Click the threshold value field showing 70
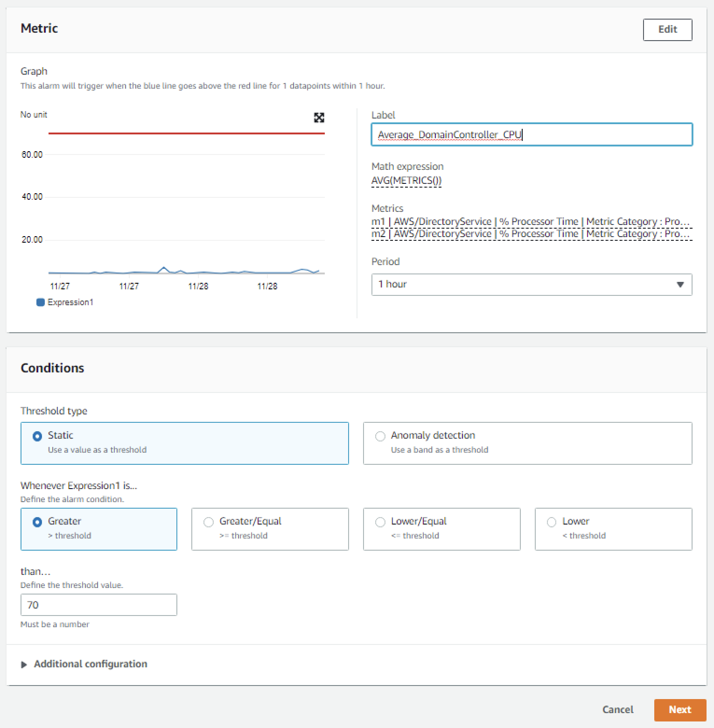The height and width of the screenshot is (728, 714). tap(98, 605)
